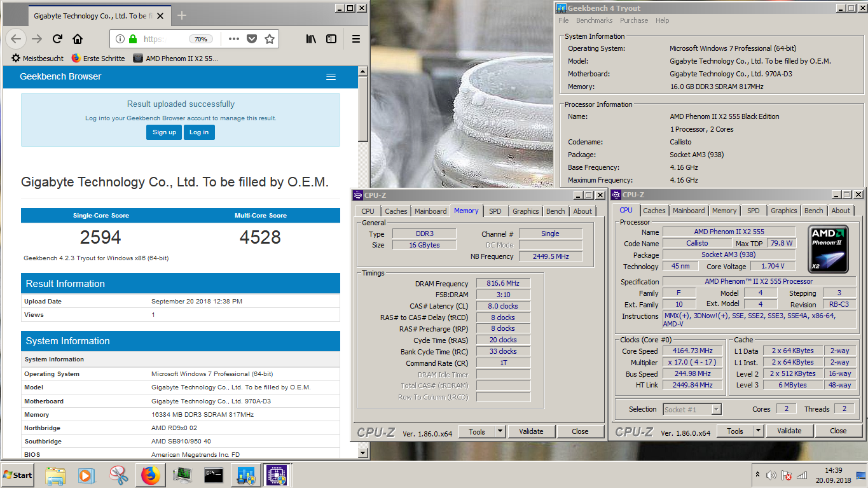Open Action Center flag tray icon
The width and height of the screenshot is (868, 488).
pyautogui.click(x=787, y=475)
